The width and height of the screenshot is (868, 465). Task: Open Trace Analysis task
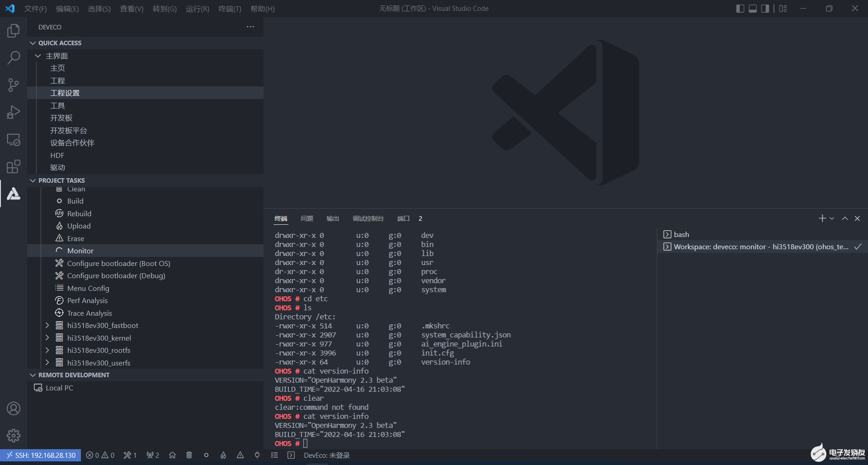tap(145, 313)
